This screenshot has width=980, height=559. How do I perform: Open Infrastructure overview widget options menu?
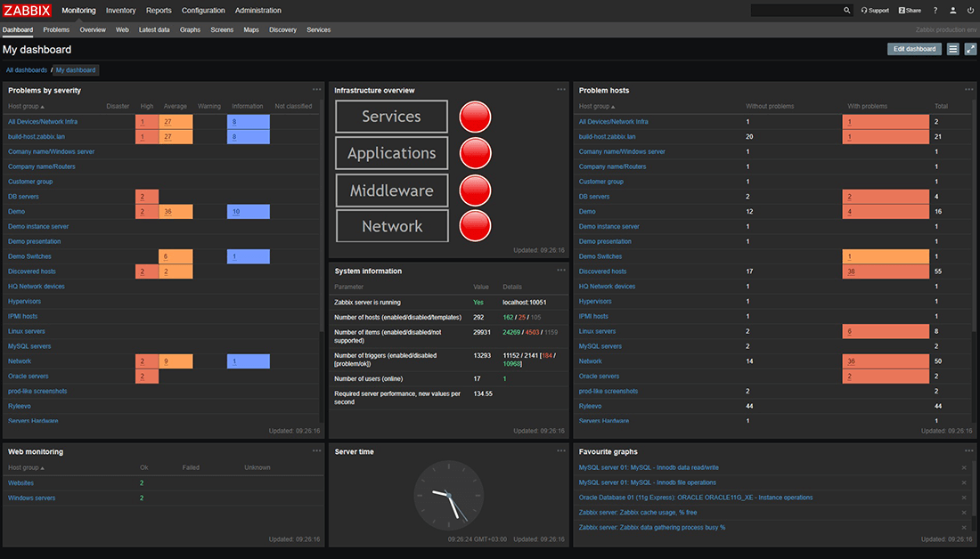pyautogui.click(x=561, y=89)
